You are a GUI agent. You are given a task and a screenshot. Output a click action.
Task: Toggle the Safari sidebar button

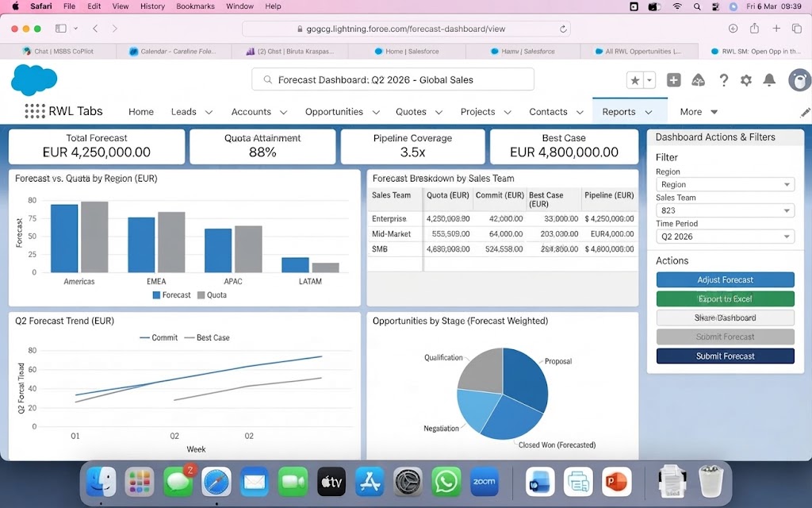[x=60, y=29]
